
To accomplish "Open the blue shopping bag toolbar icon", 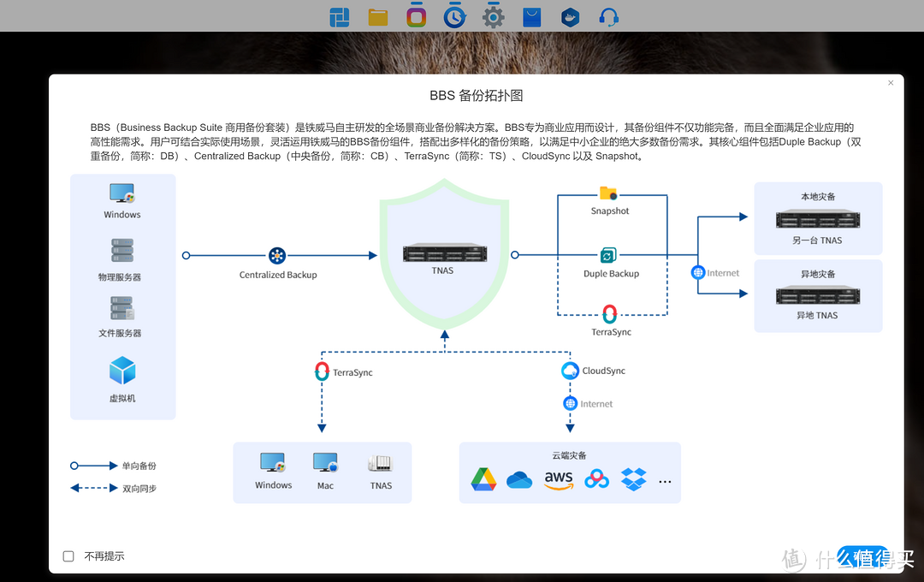I will click(x=531, y=15).
